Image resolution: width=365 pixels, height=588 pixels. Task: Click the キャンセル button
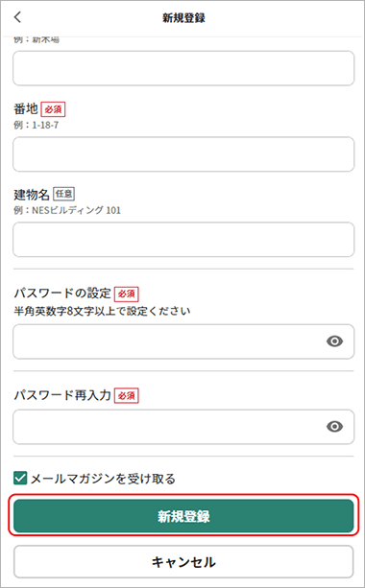coord(183,562)
